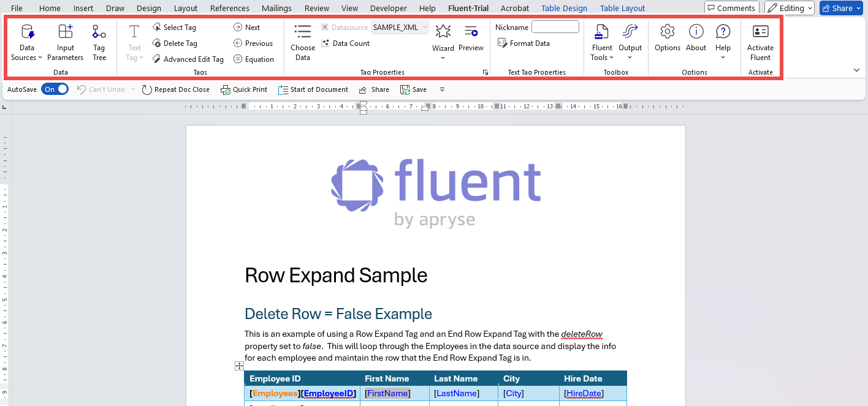The height and width of the screenshot is (406, 868).
Task: Open the Fluent Options gear
Action: coord(668,38)
